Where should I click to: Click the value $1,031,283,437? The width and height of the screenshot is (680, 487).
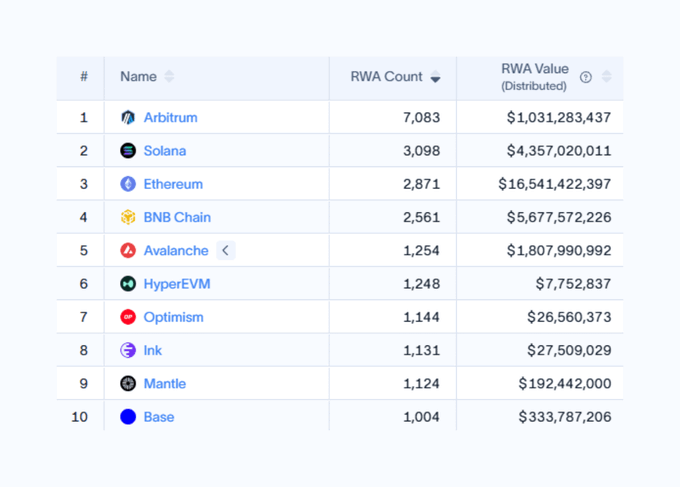tap(559, 118)
